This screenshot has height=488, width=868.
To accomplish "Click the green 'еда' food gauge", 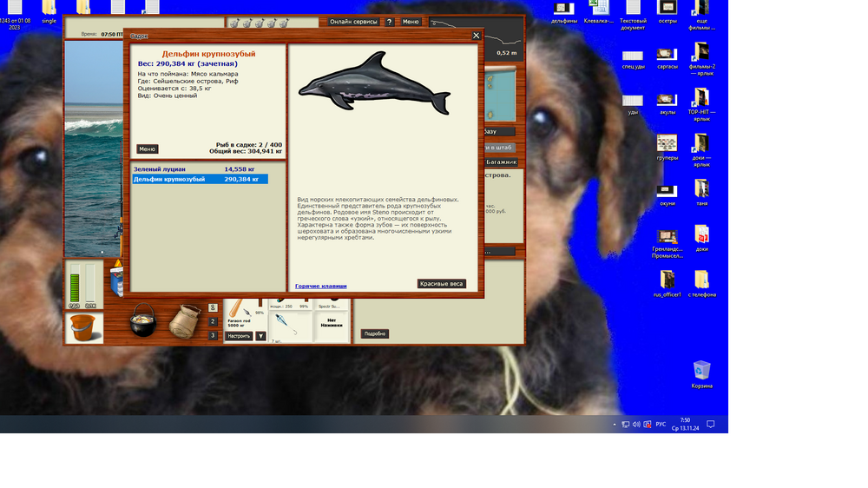I will [74, 286].
